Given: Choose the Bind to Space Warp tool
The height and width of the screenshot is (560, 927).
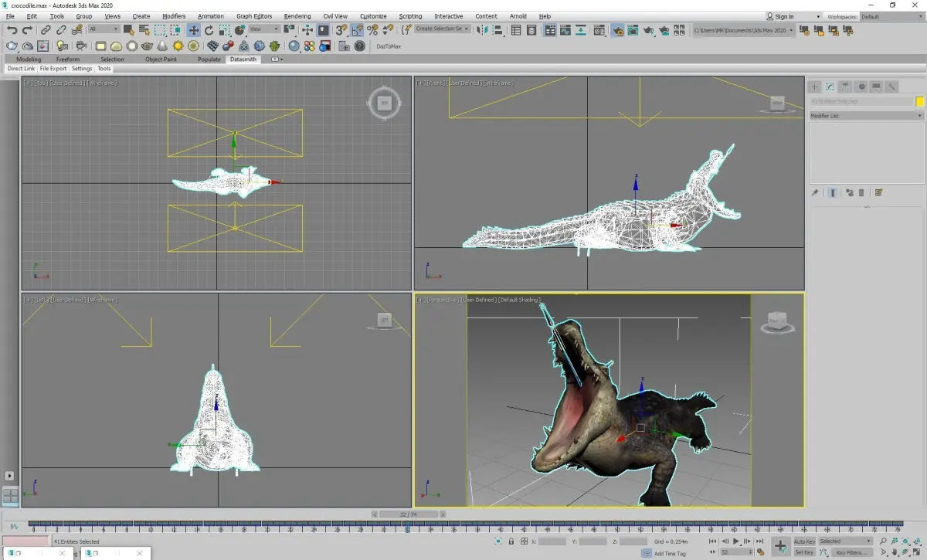Looking at the screenshot, I should point(77,30).
